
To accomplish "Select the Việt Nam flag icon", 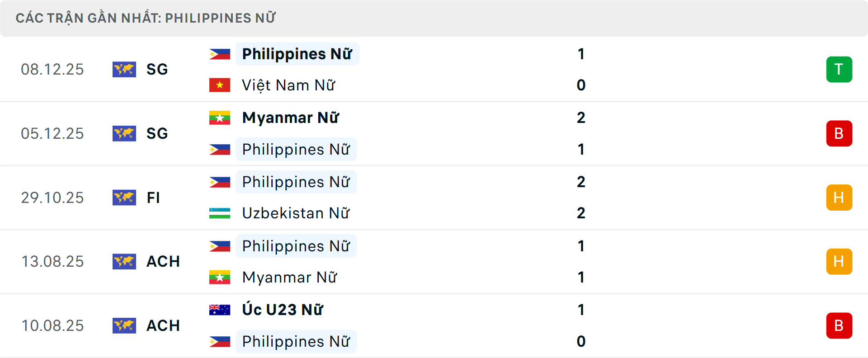I will (220, 85).
